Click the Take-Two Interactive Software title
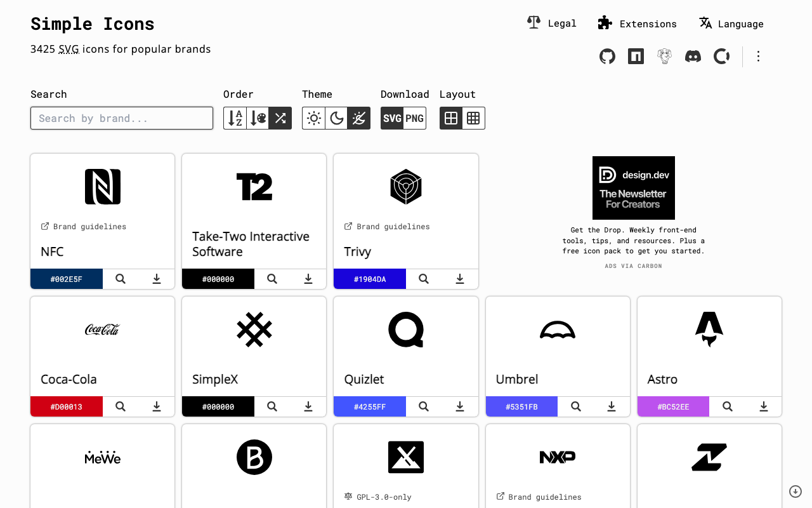Viewport: 812px width, 508px height. (x=251, y=244)
